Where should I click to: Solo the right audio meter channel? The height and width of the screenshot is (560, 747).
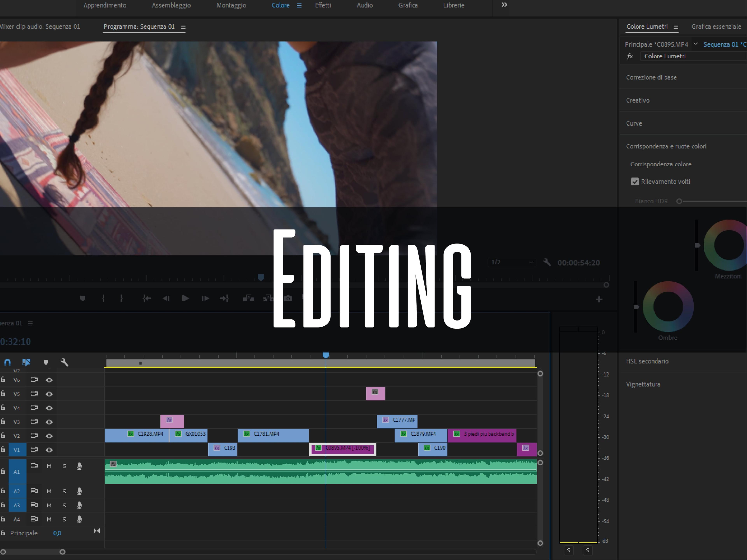[x=588, y=550]
